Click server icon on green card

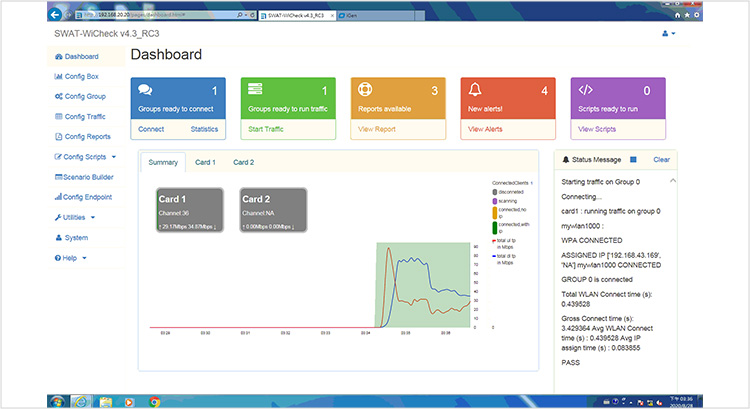click(255, 89)
